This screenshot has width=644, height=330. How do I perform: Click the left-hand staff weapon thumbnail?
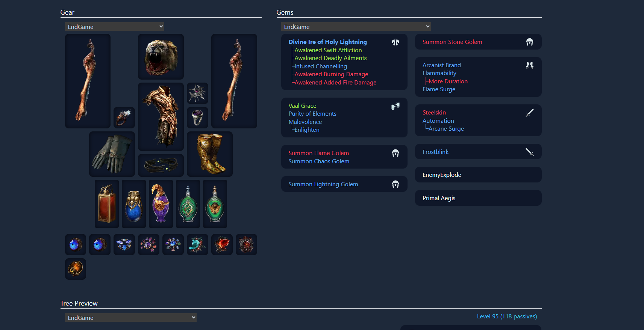(88, 81)
